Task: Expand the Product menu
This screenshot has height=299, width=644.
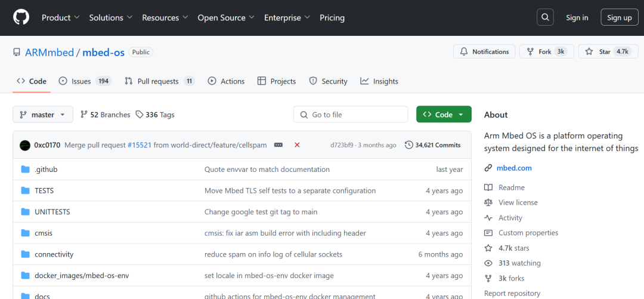Action: (61, 18)
